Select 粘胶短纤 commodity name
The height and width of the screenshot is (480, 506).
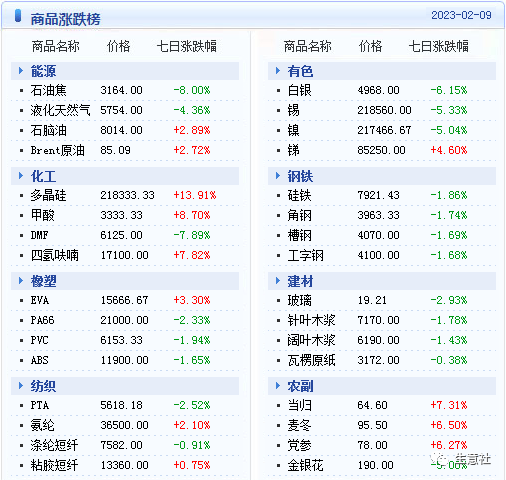point(55,465)
